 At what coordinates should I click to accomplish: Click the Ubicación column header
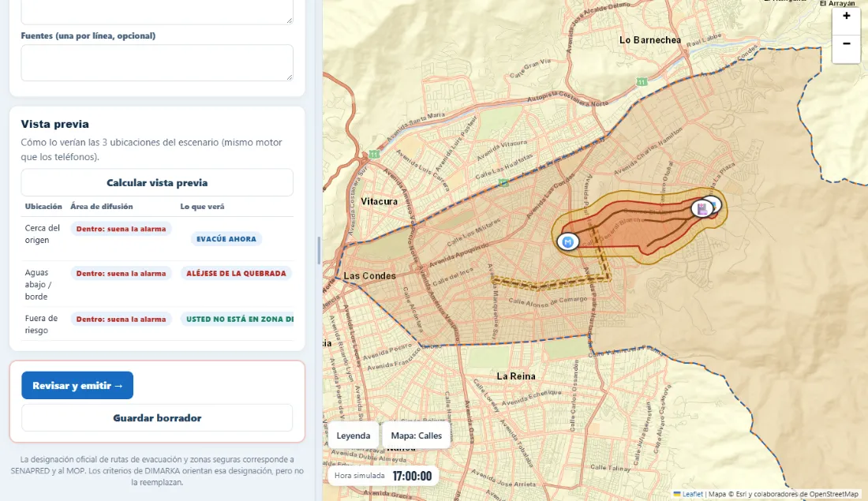(43, 207)
